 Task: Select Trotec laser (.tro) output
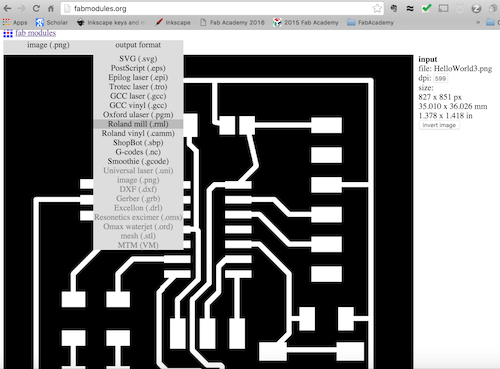[138, 87]
